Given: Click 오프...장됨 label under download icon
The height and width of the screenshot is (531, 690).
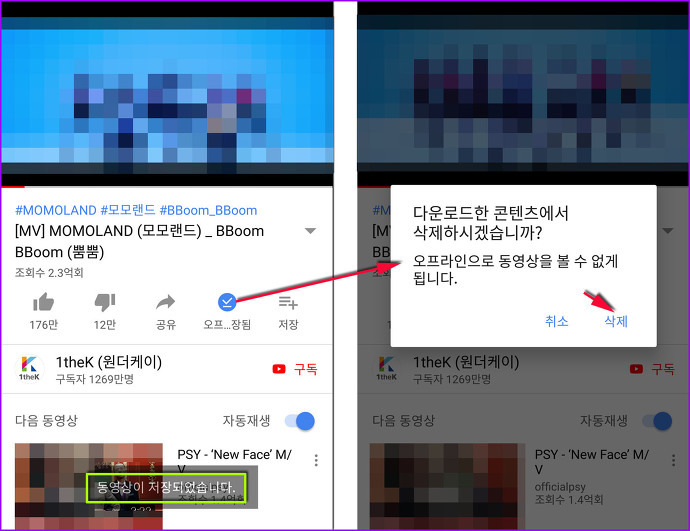Looking at the screenshot, I should pos(227,325).
